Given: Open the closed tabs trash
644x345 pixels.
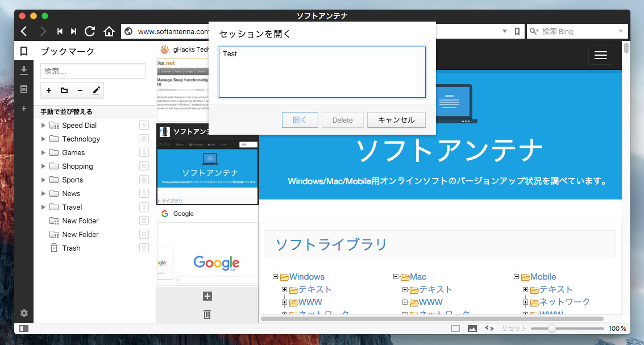Looking at the screenshot, I should pos(207,314).
